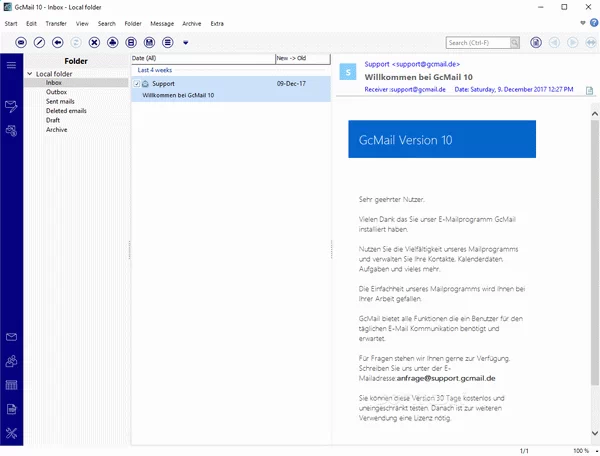
Task: Open the Message menu
Action: (x=162, y=24)
